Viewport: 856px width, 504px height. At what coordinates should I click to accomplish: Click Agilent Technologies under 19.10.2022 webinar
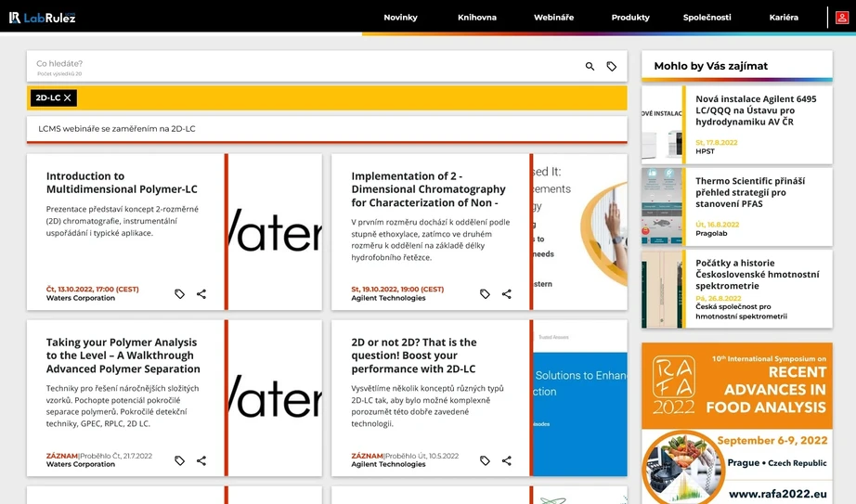(388, 298)
